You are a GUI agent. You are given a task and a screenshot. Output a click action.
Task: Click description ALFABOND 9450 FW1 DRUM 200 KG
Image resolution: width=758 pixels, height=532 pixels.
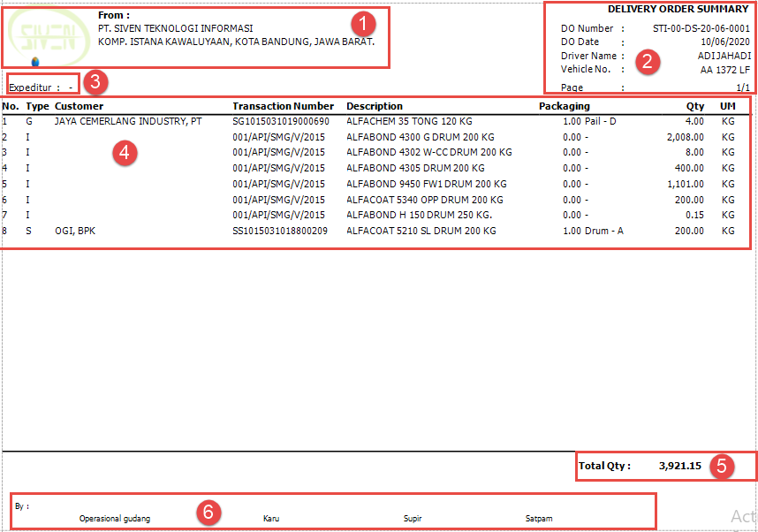(x=427, y=185)
